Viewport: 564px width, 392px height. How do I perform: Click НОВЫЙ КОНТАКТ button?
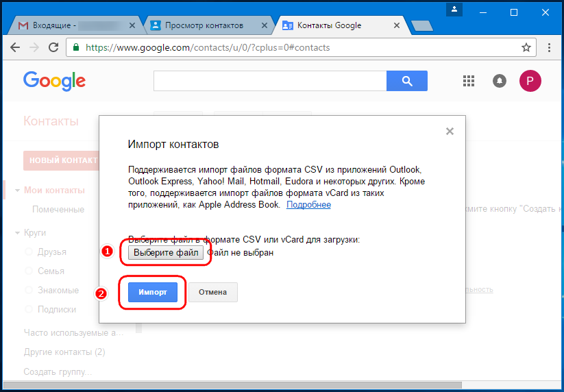tap(62, 160)
